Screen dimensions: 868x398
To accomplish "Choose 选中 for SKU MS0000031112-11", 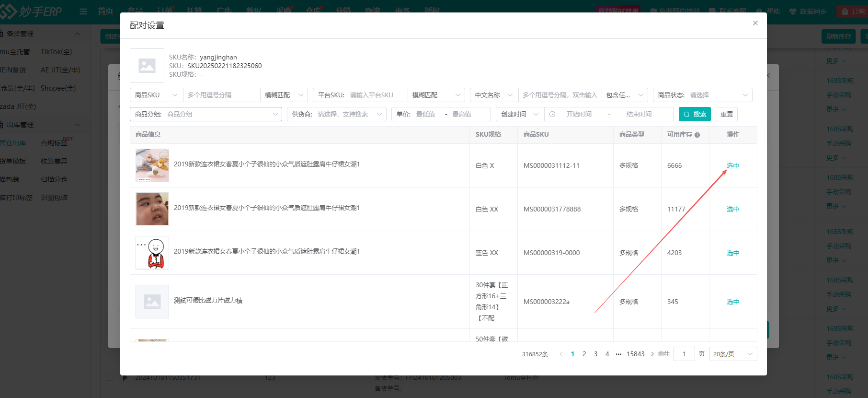I will click(732, 165).
